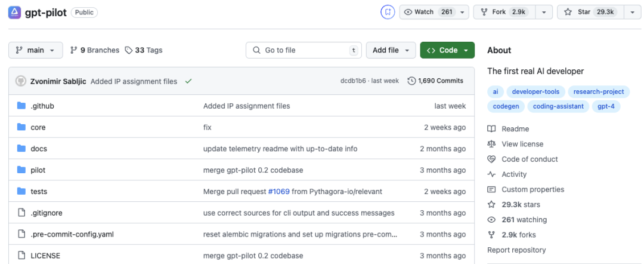Click folder icon beside core

point(21,127)
